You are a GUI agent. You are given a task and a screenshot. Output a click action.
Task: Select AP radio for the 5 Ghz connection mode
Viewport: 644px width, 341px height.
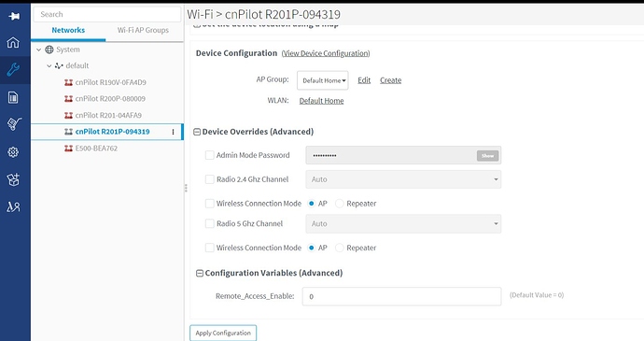[312, 248]
